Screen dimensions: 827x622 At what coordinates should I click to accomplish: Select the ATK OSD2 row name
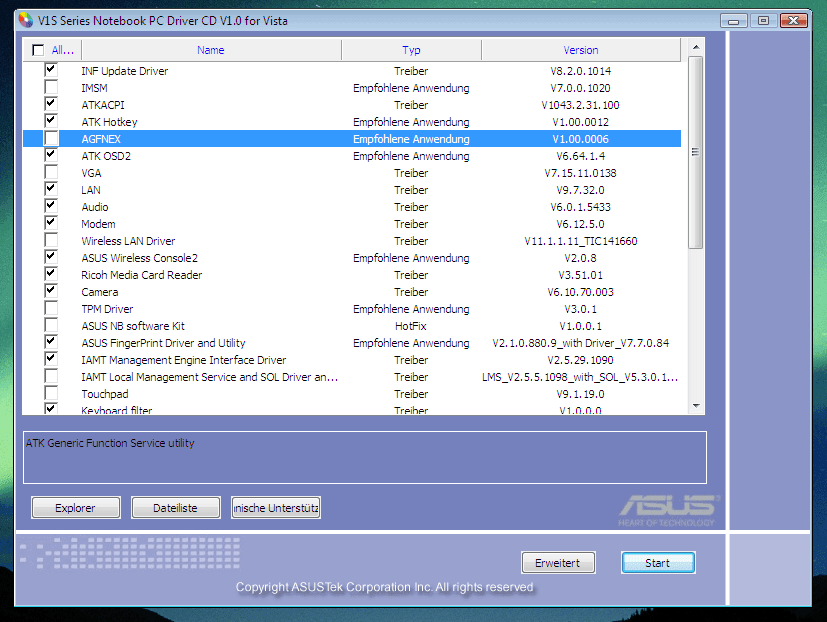pos(106,156)
